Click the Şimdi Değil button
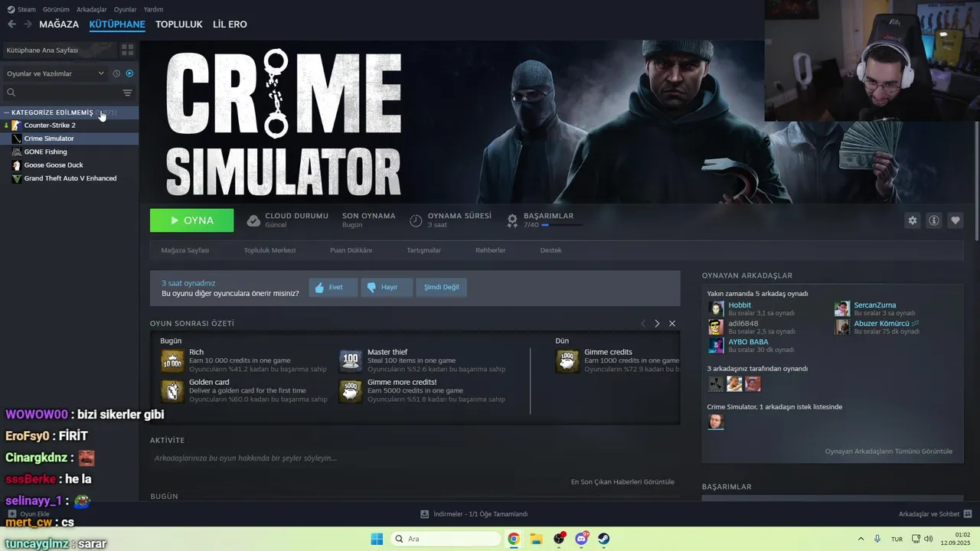Image resolution: width=980 pixels, height=551 pixels. tap(442, 287)
